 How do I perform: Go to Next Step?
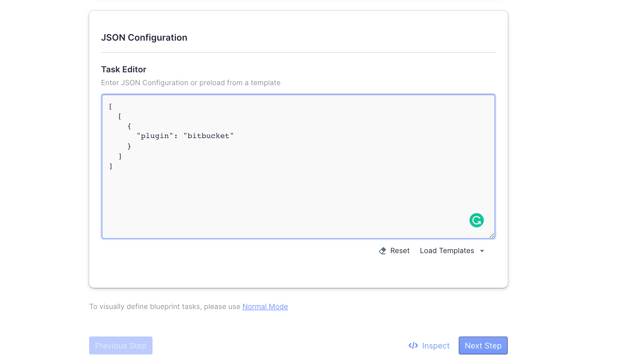pos(483,345)
